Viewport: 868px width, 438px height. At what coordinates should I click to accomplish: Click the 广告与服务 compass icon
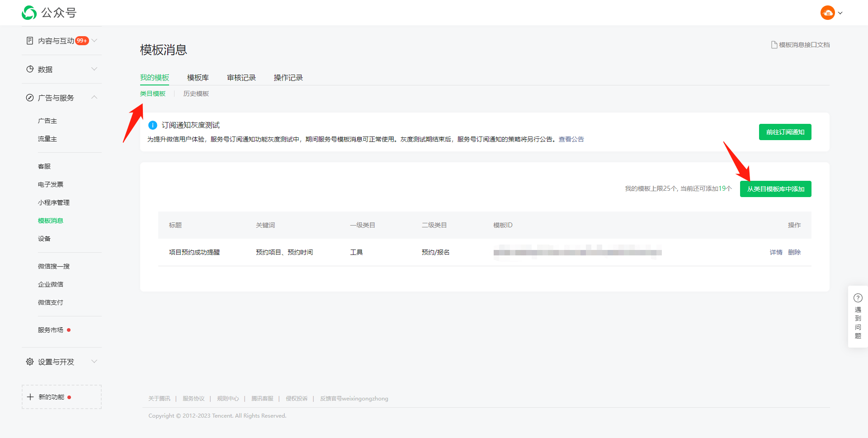click(30, 98)
